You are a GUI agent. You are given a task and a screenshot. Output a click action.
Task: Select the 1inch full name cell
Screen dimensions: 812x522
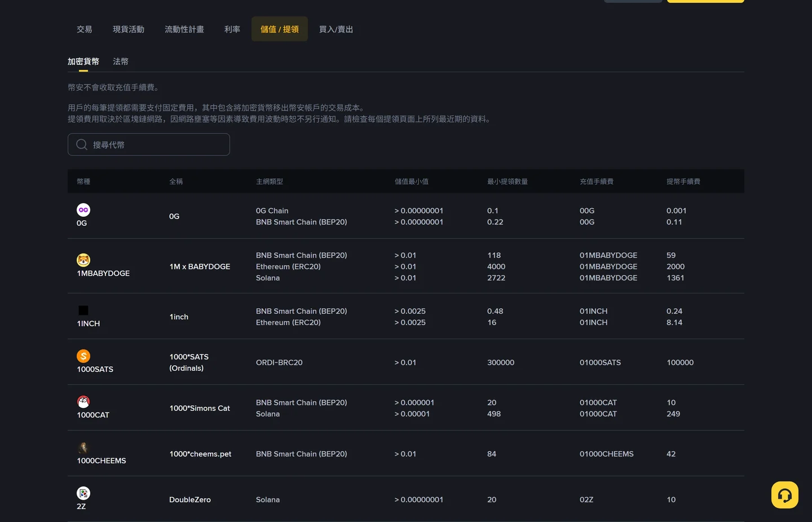pos(179,317)
